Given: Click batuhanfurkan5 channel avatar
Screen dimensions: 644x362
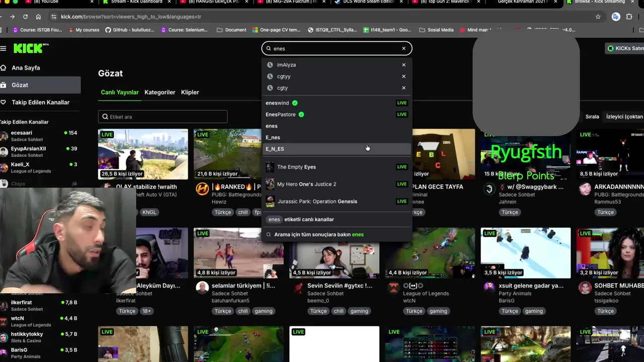Looking at the screenshot, I should [202, 288].
